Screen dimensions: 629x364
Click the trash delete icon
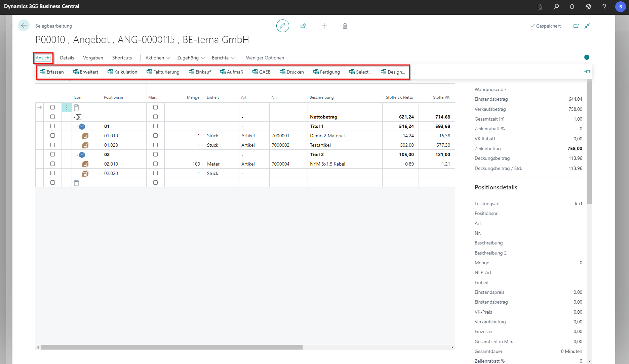point(345,26)
